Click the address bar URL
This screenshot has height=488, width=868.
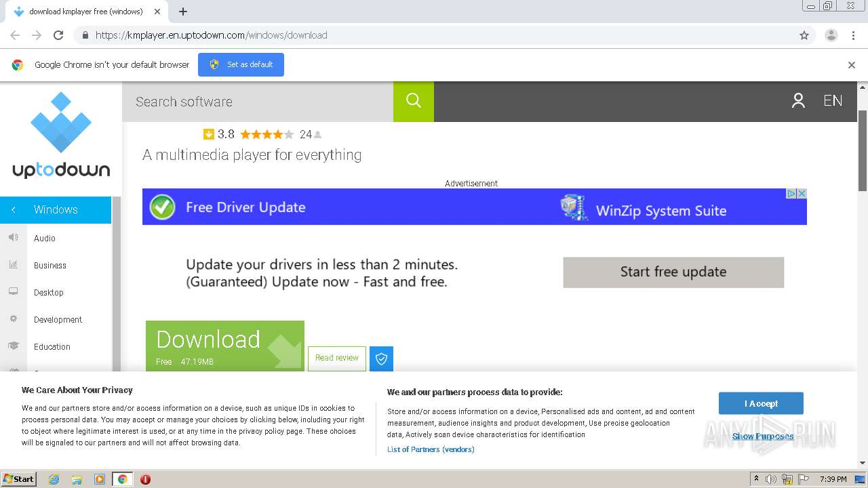coord(212,35)
